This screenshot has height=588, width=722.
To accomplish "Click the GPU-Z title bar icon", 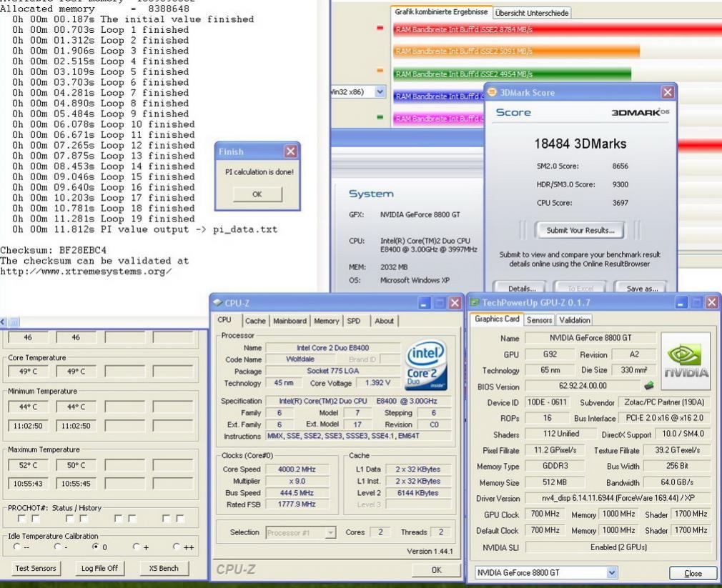I will tap(474, 302).
